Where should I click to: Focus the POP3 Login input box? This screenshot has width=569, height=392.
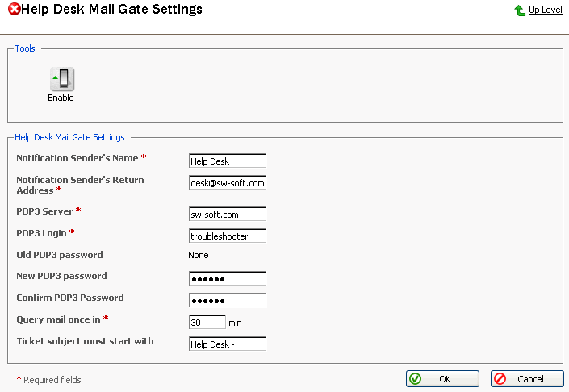click(227, 236)
